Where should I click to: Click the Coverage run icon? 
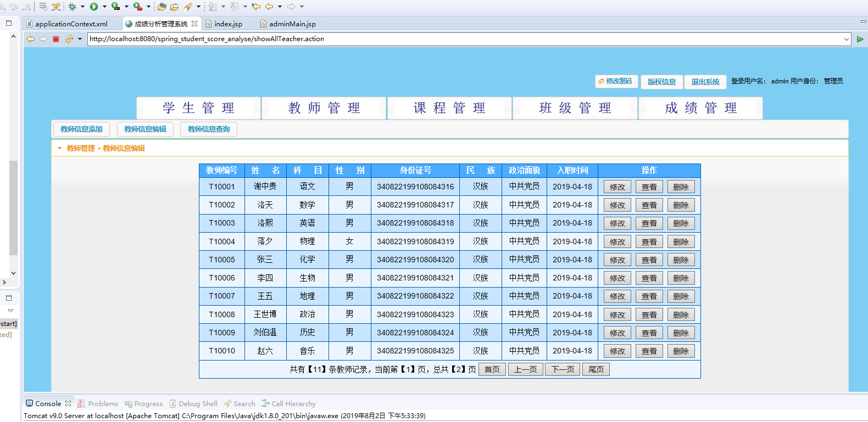115,7
